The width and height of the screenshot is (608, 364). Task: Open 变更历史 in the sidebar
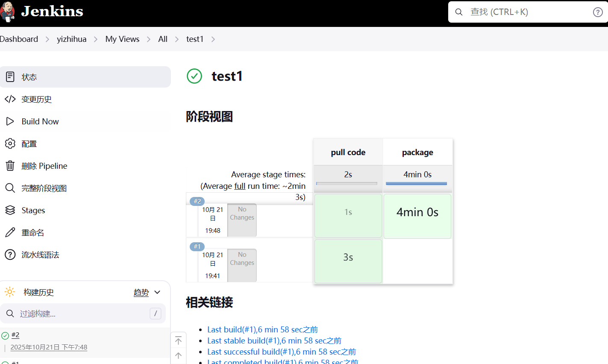(85, 99)
